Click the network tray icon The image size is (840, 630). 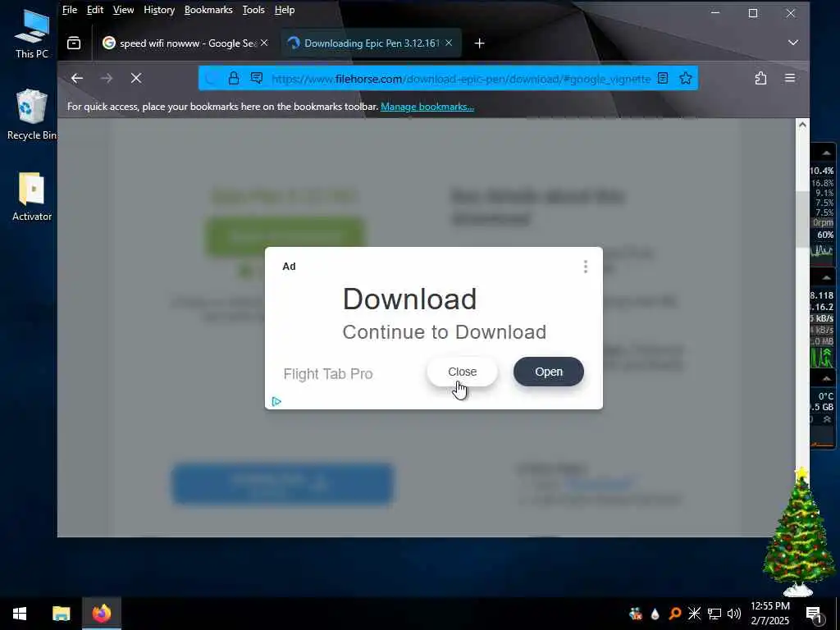714,614
